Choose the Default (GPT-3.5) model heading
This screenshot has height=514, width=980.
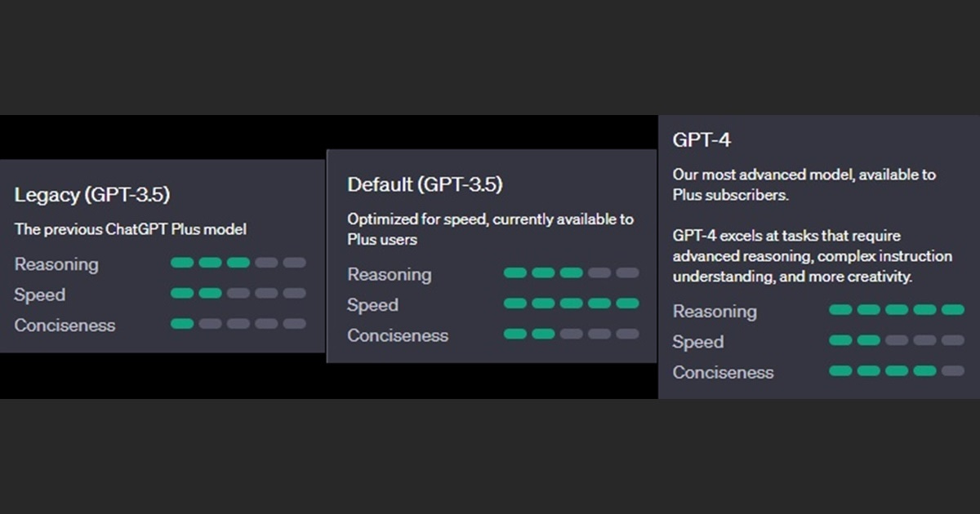point(425,185)
